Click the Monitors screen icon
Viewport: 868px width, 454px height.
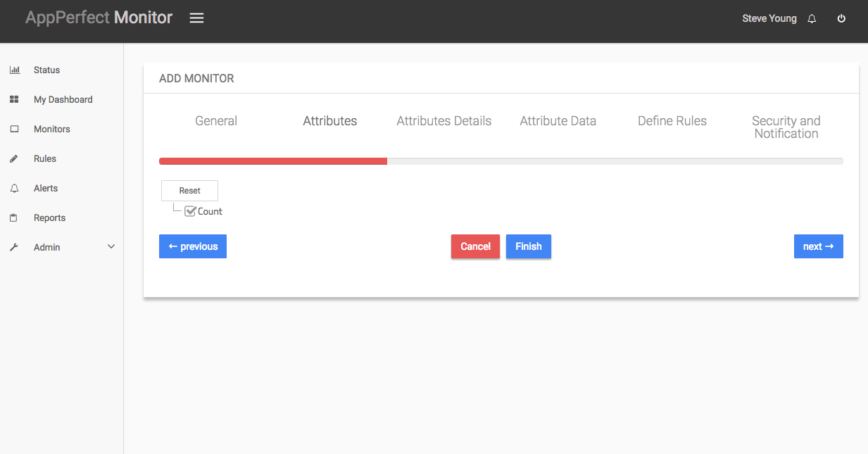[x=14, y=129]
